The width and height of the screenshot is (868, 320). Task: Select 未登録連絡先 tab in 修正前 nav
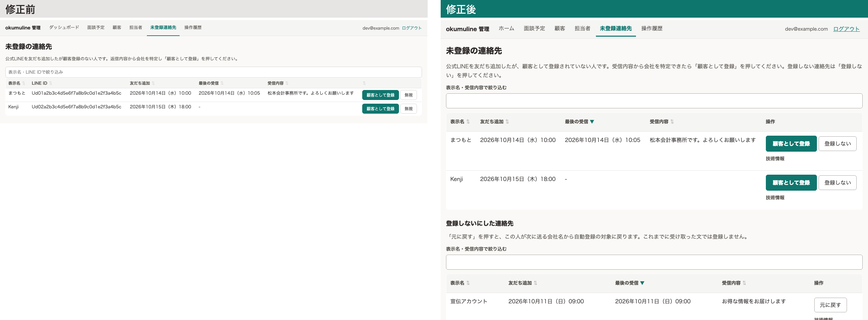(163, 28)
